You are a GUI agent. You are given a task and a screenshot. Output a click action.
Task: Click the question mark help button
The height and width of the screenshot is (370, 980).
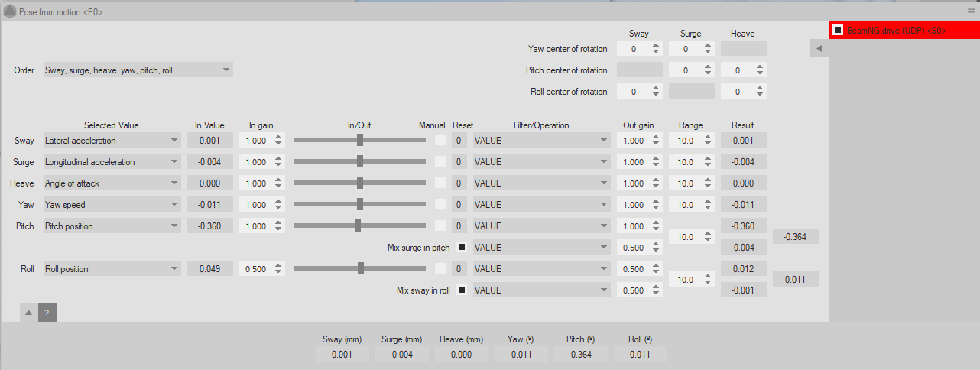coord(47,313)
